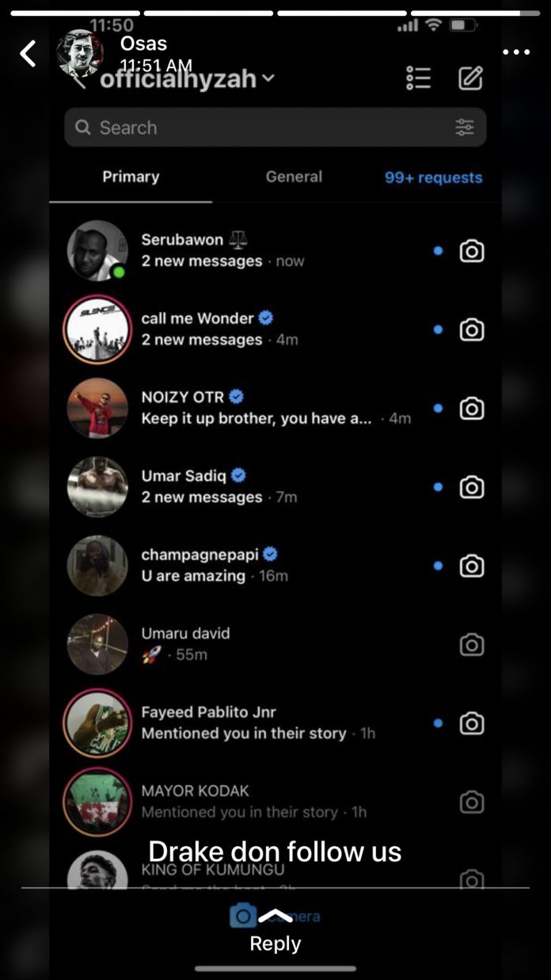551x980 pixels.
Task: Open search filter sliders icon
Action: pos(465,128)
